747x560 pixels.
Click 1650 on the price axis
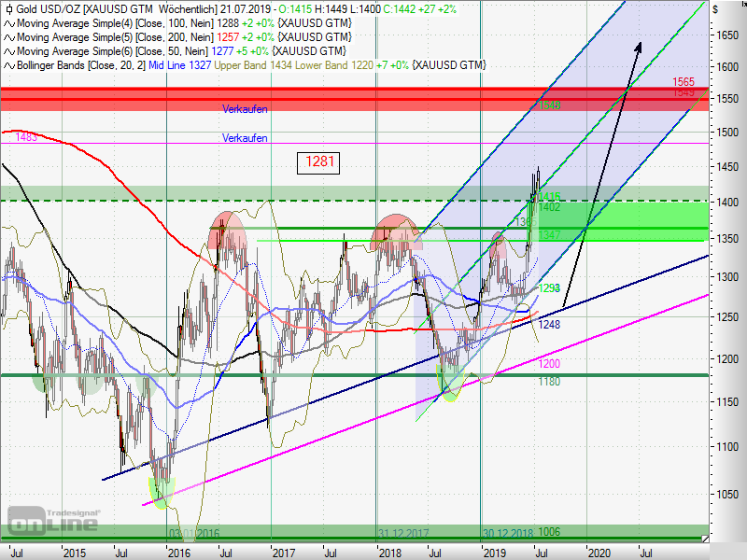tap(726, 35)
